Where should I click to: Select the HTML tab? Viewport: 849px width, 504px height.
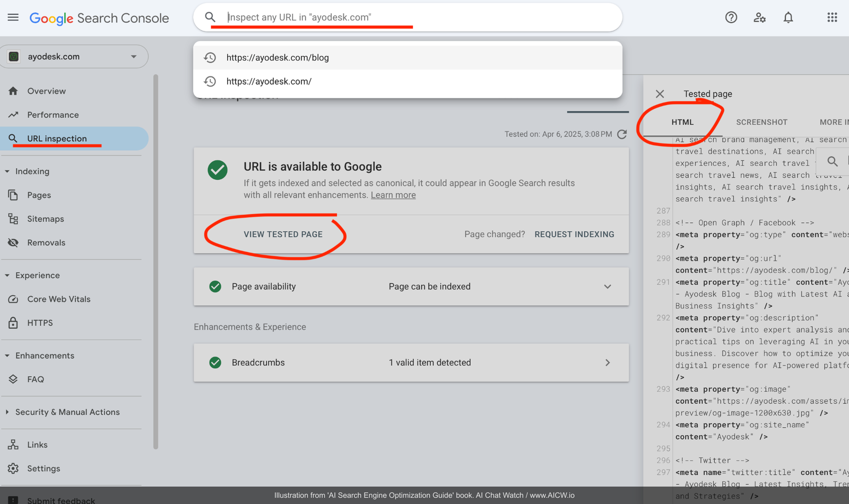click(682, 122)
